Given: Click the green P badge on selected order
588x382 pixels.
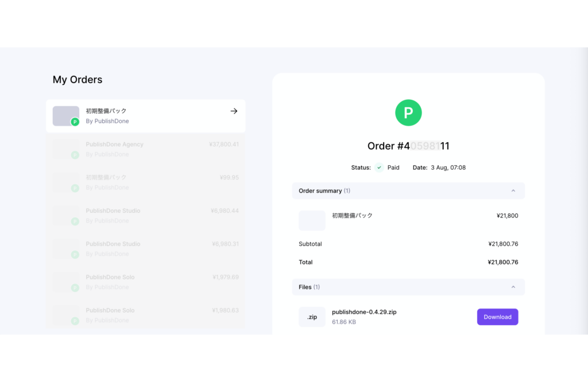Looking at the screenshot, I should 75,122.
